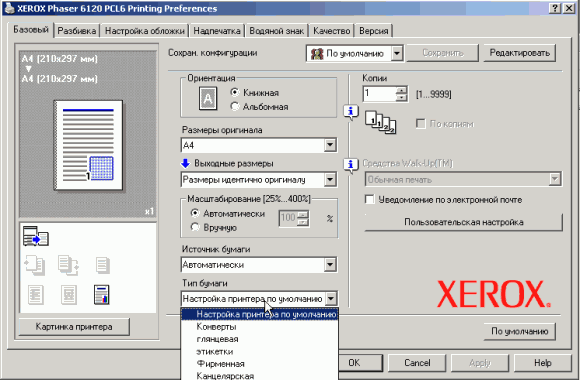Click the page-transfer icon with blue arrow
Viewport: 580px width, 380px height.
coord(36,236)
